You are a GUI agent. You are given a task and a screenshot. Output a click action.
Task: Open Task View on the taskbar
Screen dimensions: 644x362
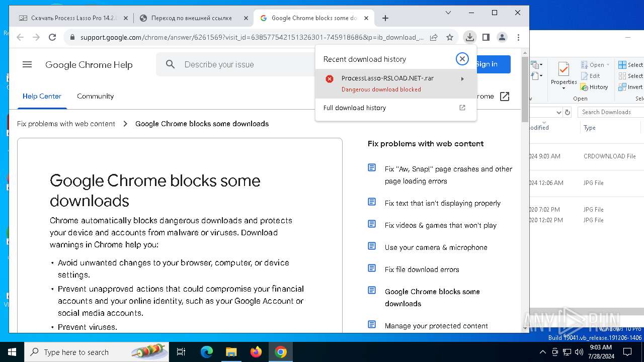pyautogui.click(x=181, y=352)
